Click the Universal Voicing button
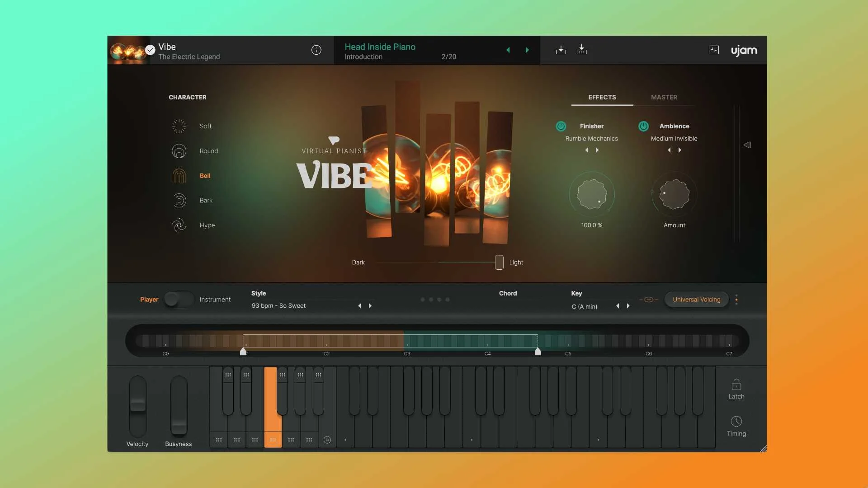Screen dimensions: 868x488 696,300
